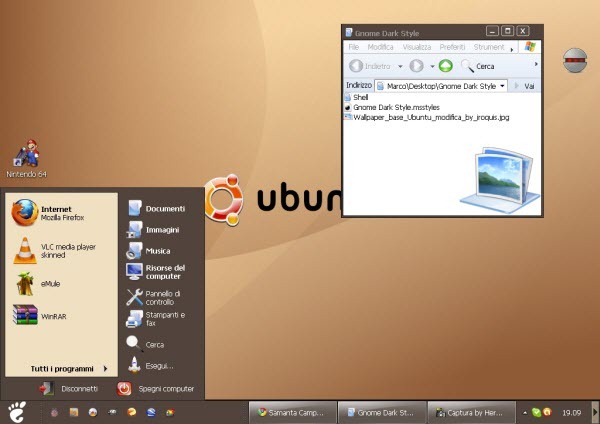Click the forward navigation arrow
This screenshot has height=424, width=600.
coord(416,66)
